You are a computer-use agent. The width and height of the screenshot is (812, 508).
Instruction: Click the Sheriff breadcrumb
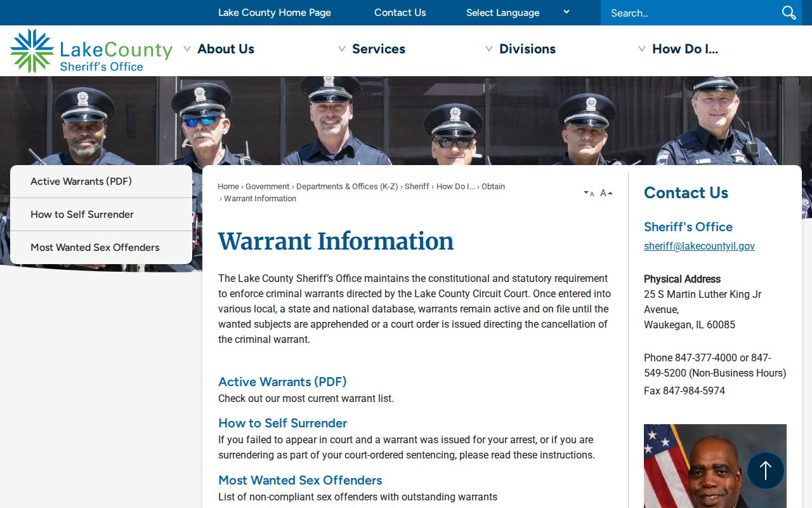[x=417, y=187]
